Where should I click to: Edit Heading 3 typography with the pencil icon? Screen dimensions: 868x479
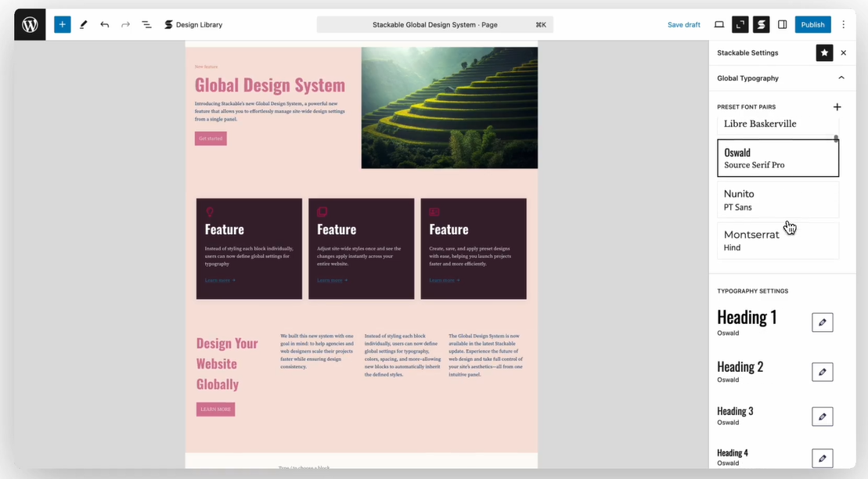pos(822,416)
